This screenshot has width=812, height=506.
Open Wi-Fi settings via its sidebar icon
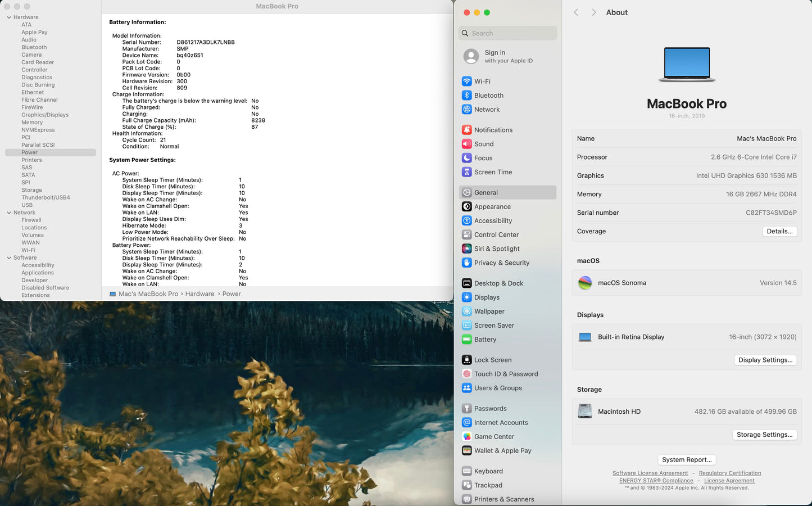click(x=466, y=82)
